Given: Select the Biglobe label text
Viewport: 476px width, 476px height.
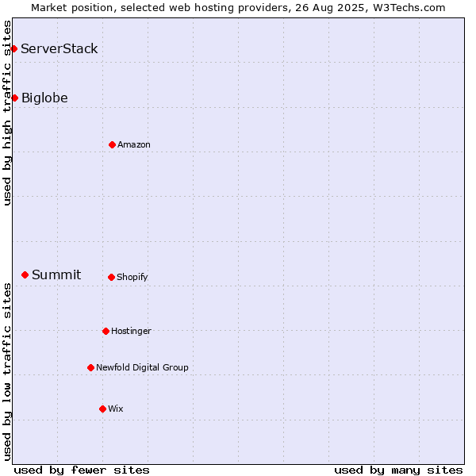Looking at the screenshot, I should coord(44,98).
